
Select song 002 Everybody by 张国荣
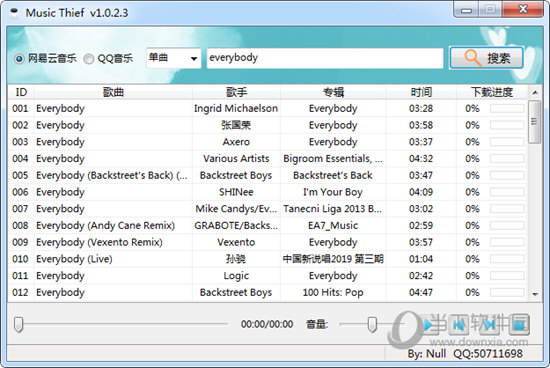pos(267,125)
